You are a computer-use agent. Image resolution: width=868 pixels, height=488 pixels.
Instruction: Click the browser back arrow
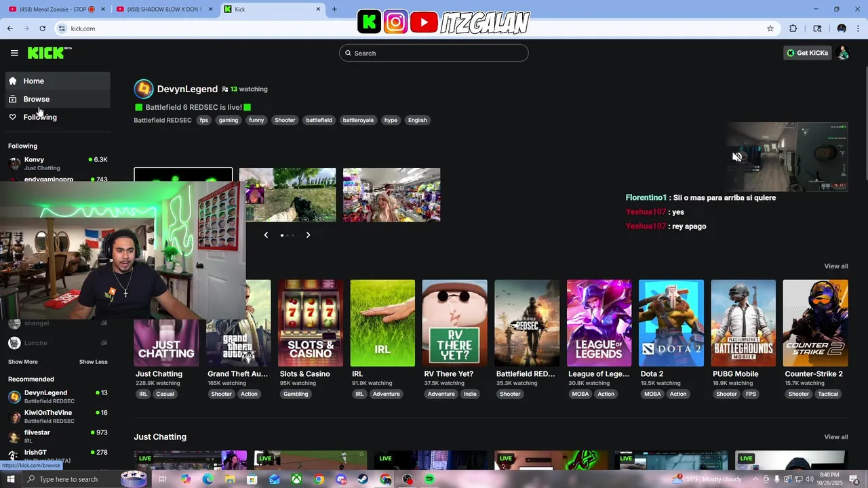point(9,28)
